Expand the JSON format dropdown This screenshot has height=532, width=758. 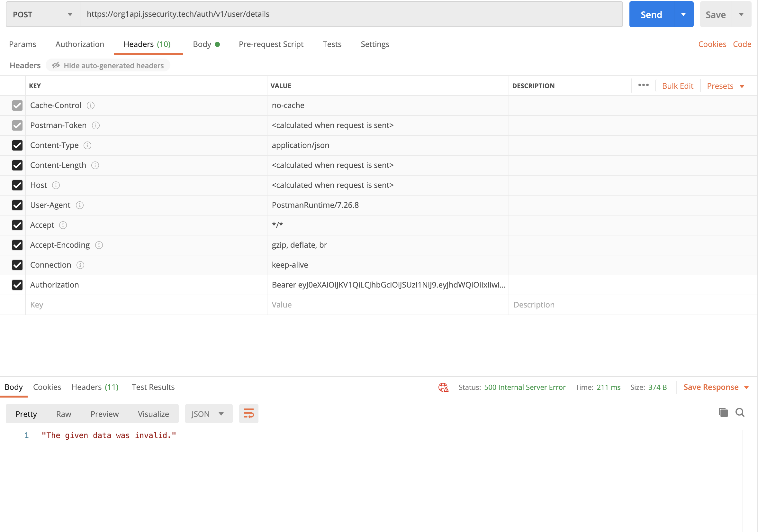pyautogui.click(x=208, y=414)
